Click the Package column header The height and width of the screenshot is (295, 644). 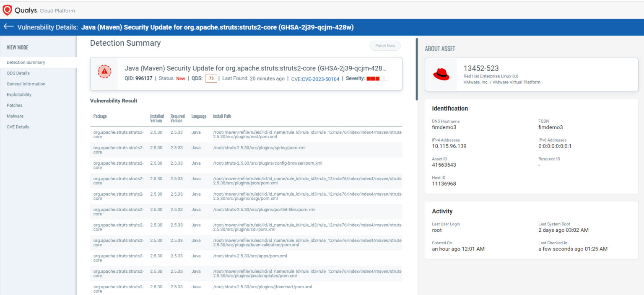pyautogui.click(x=100, y=116)
